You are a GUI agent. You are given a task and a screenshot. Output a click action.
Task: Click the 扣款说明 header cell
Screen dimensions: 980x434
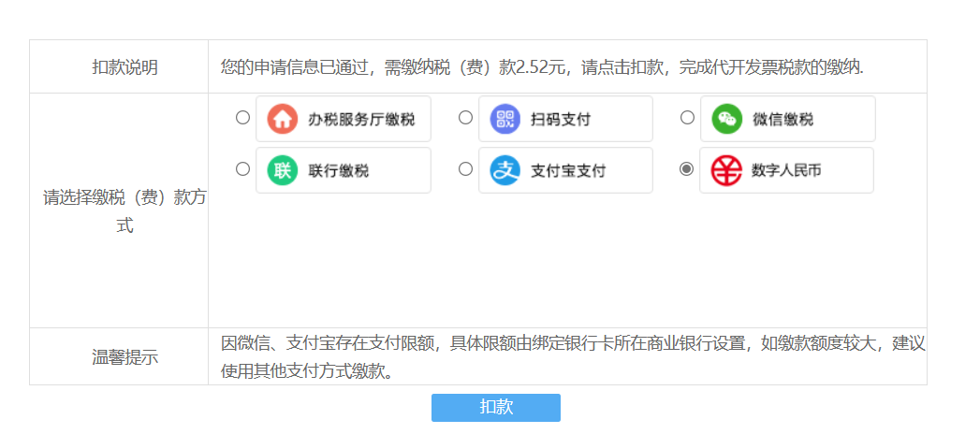click(119, 66)
